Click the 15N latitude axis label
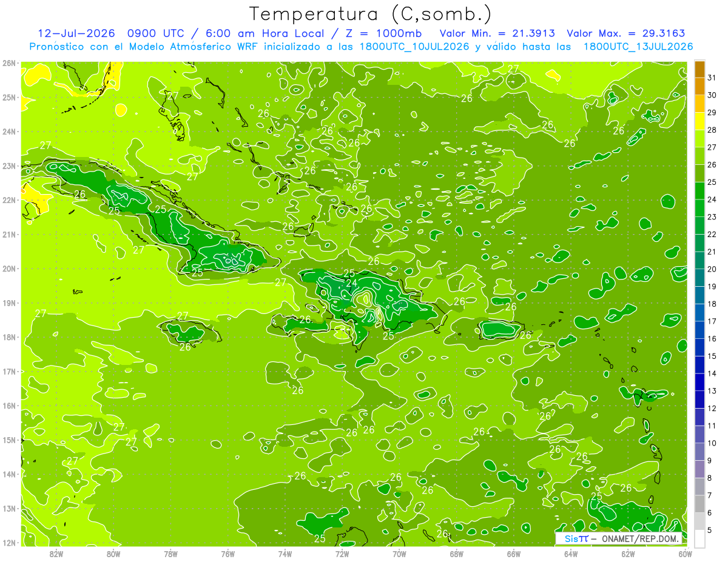 click(x=8, y=440)
